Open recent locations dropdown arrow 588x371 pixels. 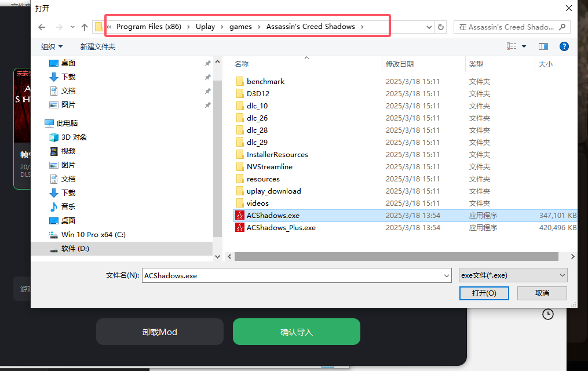[x=72, y=27]
